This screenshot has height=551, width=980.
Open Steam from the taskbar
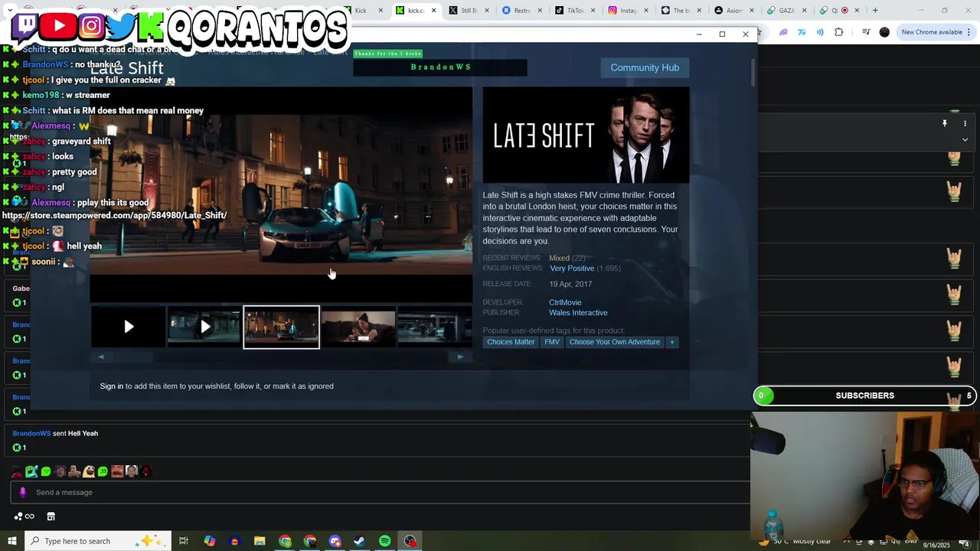359,541
